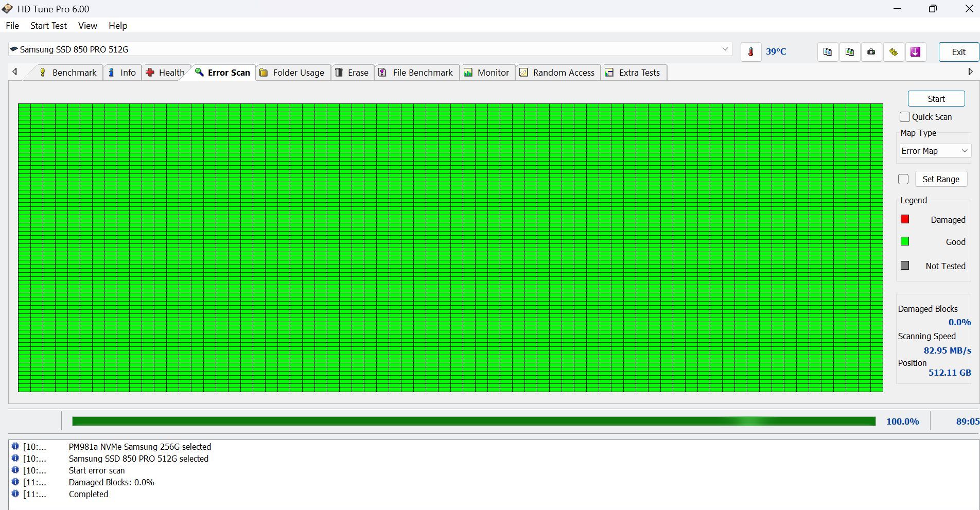
Task: Click the copy text to clipboard icon
Action: (827, 52)
